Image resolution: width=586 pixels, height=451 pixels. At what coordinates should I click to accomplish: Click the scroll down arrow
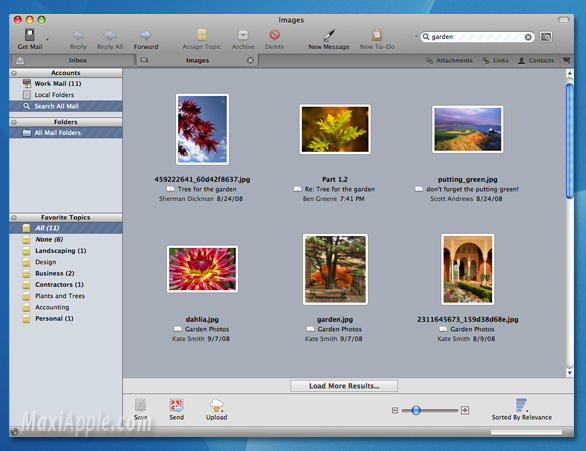pyautogui.click(x=570, y=373)
